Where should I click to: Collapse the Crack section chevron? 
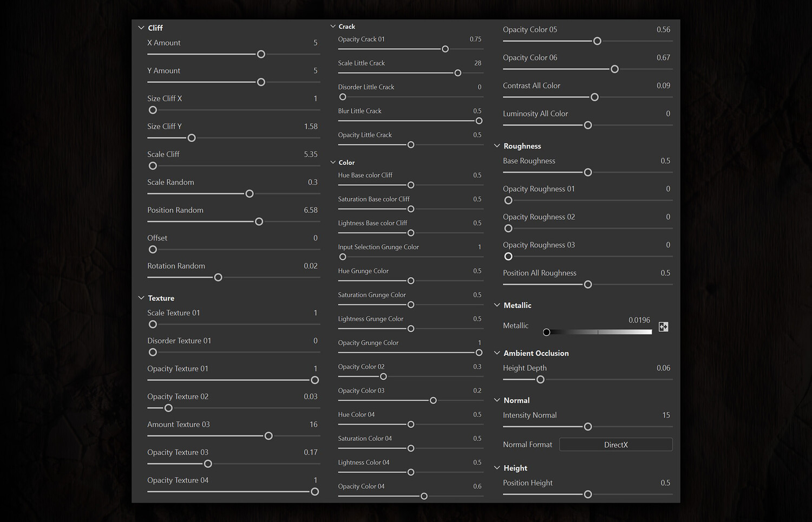pos(333,27)
